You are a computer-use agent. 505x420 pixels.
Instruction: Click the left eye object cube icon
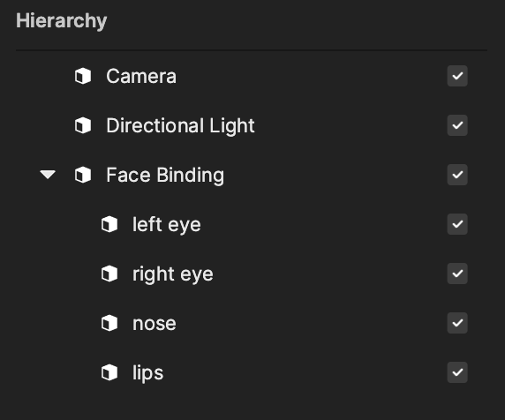(x=109, y=224)
